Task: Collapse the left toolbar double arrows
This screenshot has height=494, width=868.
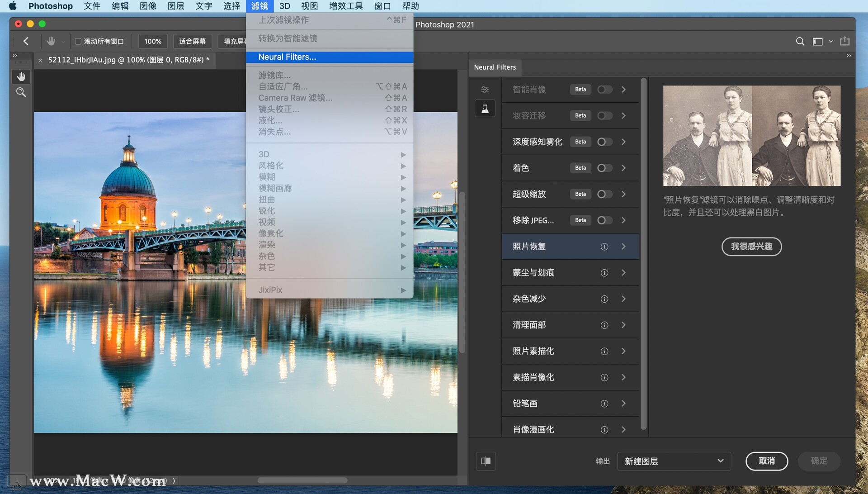Action: pos(15,56)
